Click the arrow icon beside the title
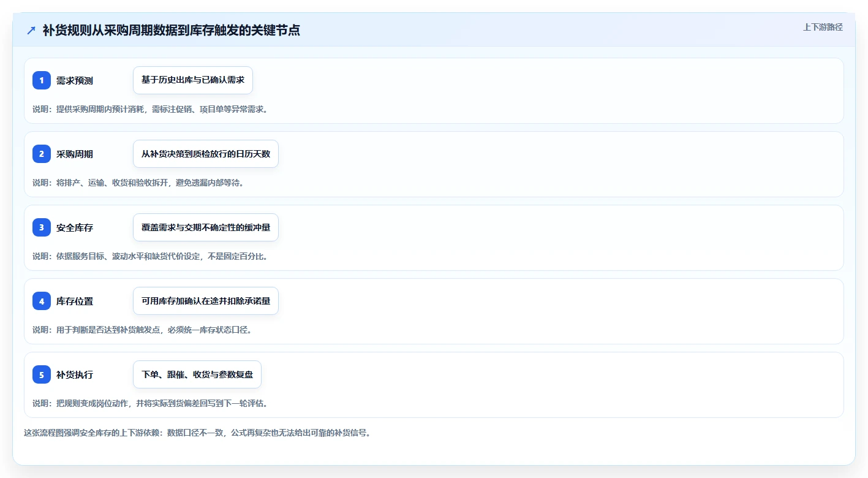 [31, 30]
